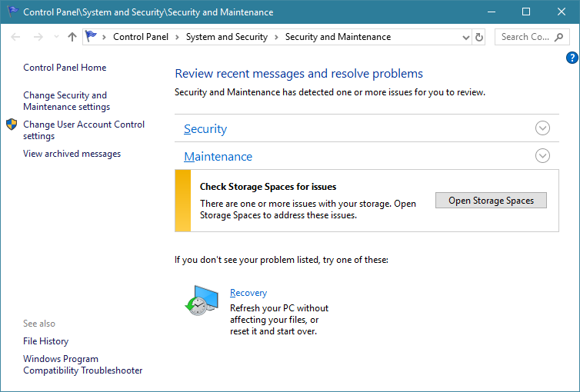Collapse the Maintenance section chevron

point(542,156)
